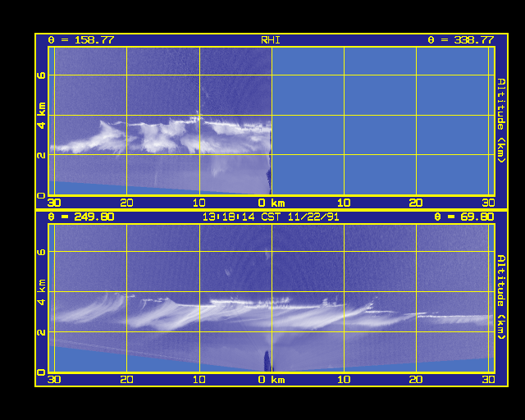Click the '10' label on the 249.80 side of the lower panel

click(x=199, y=380)
